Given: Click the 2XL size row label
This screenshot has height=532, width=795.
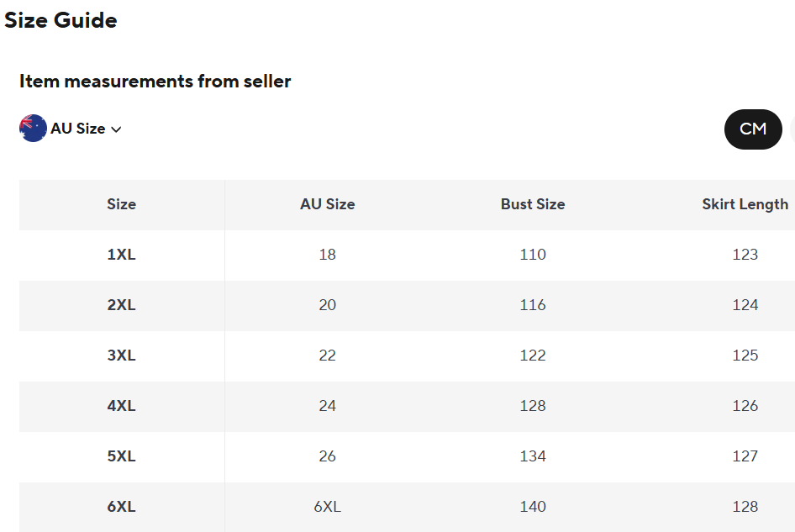Looking at the screenshot, I should [x=121, y=305].
